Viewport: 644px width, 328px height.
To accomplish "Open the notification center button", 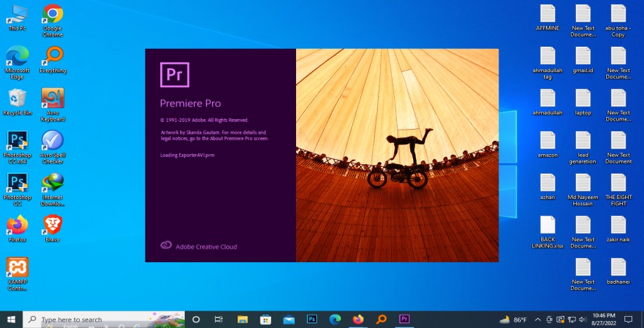I will tap(629, 320).
